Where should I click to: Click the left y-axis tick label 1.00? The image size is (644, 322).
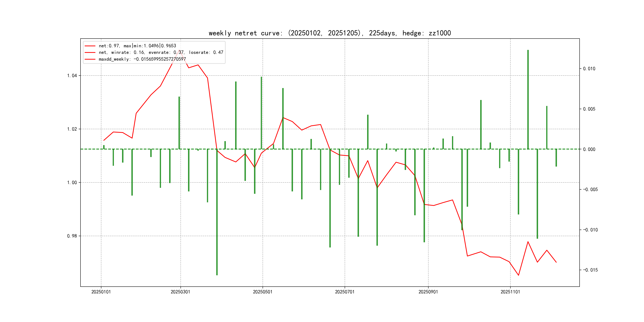pyautogui.click(x=72, y=182)
